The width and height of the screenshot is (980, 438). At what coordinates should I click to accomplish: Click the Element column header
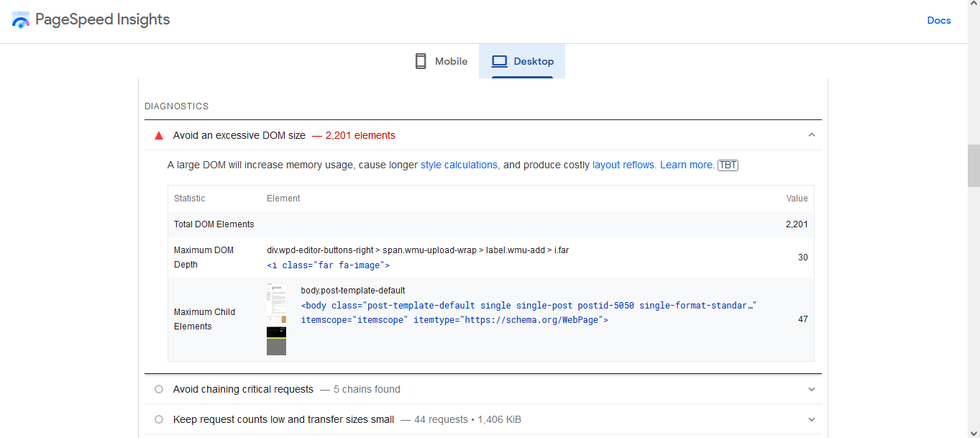click(283, 199)
